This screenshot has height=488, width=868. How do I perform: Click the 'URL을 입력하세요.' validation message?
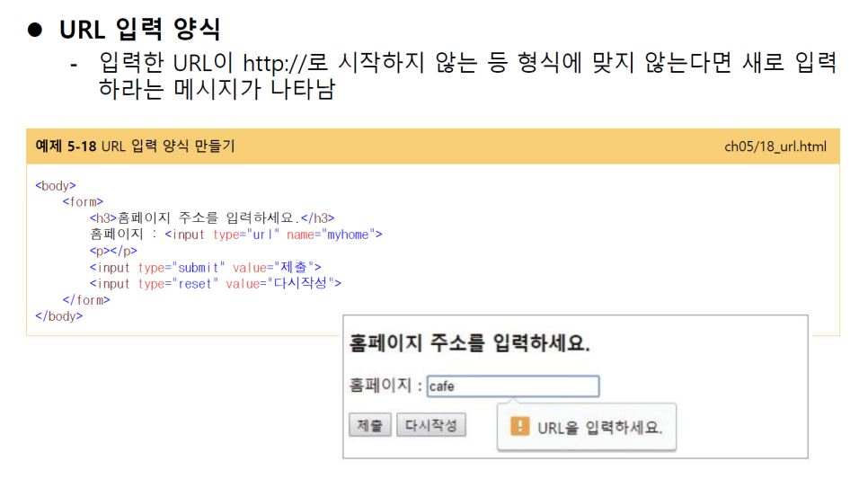600,428
